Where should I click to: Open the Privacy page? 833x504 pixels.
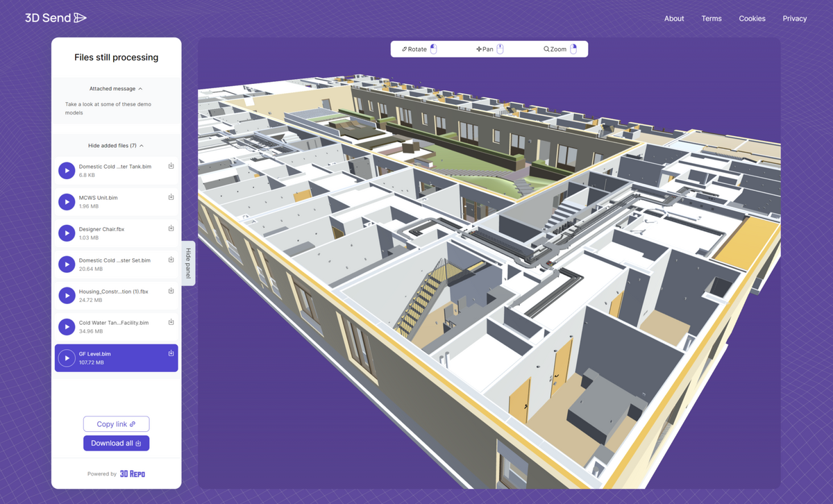[794, 19]
